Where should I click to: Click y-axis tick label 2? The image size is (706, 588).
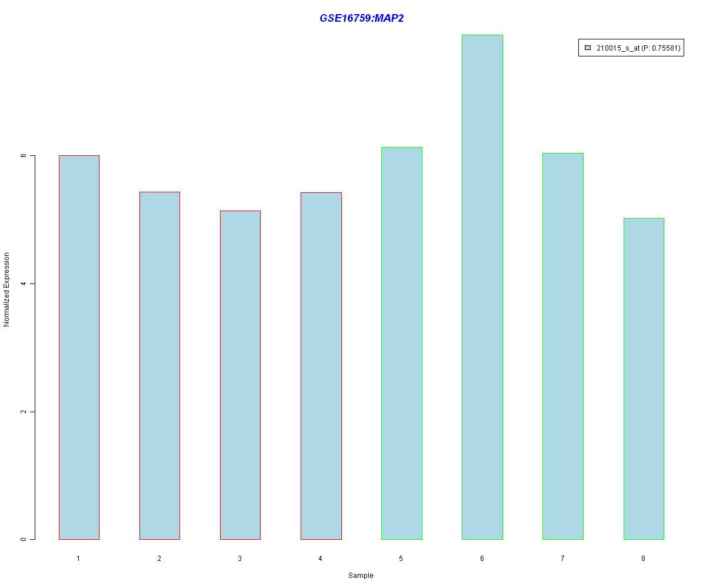click(24, 412)
